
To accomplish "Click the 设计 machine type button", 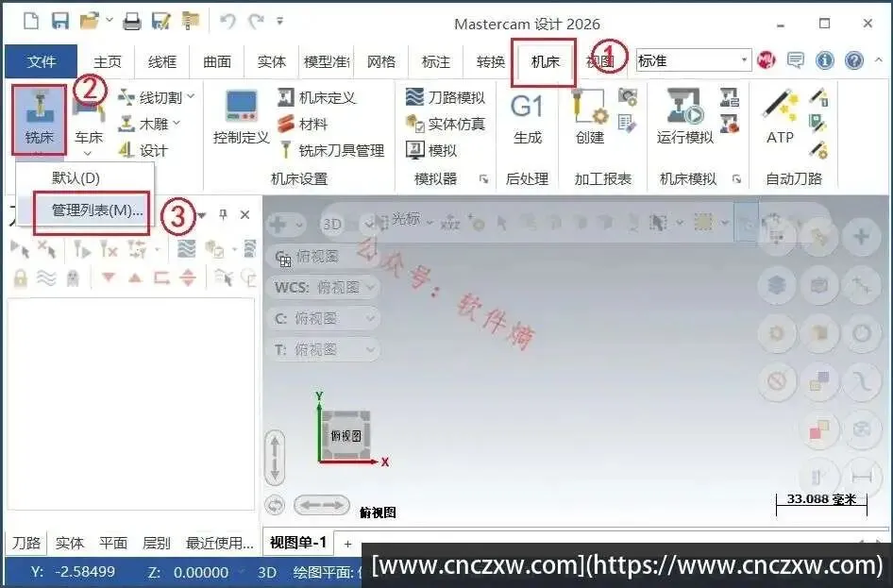I will tap(143, 150).
